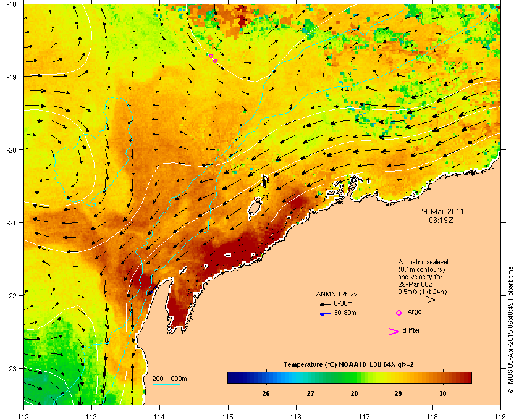Viewport: 519px width, 420px height.
Task: Click the drifter legend label text
Action: point(411,330)
